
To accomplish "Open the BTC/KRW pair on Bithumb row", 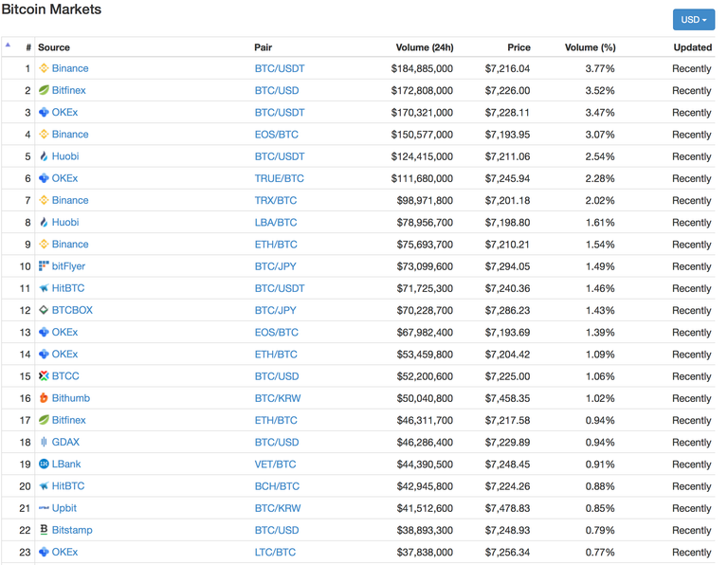I will tap(278, 398).
